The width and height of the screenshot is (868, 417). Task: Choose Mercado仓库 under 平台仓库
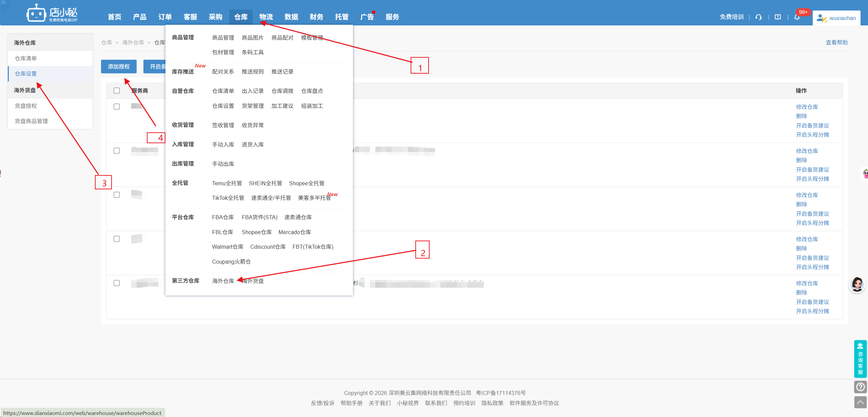[295, 232]
